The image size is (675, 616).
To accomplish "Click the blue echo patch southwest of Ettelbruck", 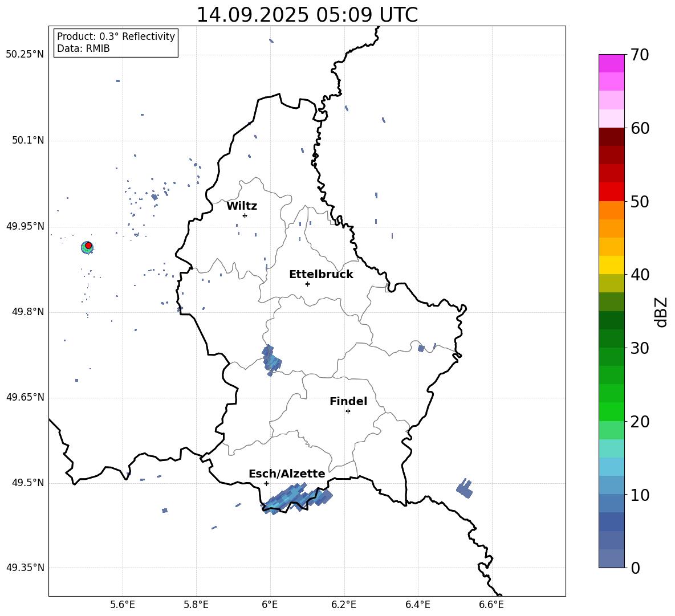I will tap(271, 360).
